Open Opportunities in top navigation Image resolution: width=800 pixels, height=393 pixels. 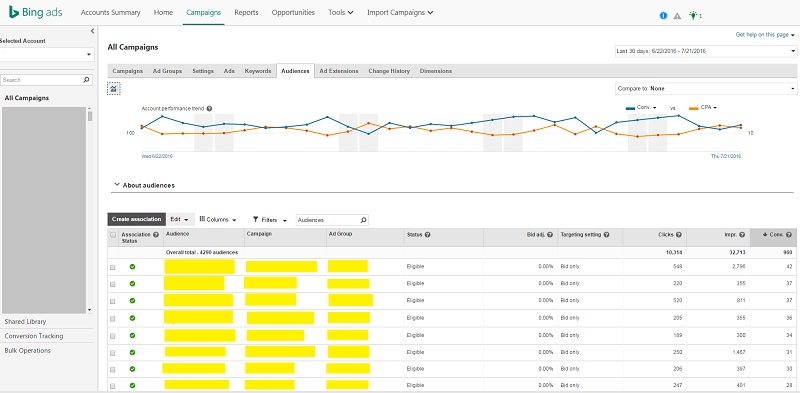(x=293, y=12)
